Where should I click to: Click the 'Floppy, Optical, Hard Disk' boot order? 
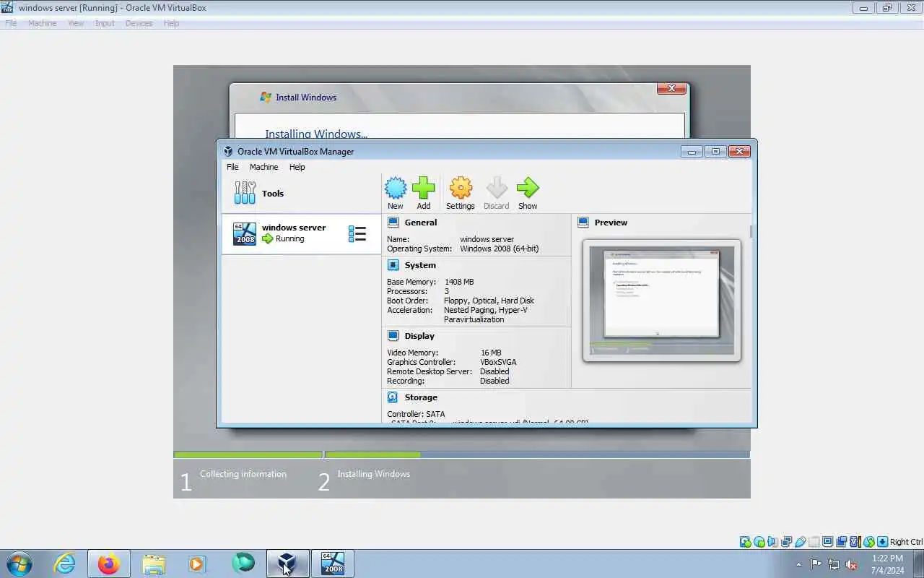point(489,301)
